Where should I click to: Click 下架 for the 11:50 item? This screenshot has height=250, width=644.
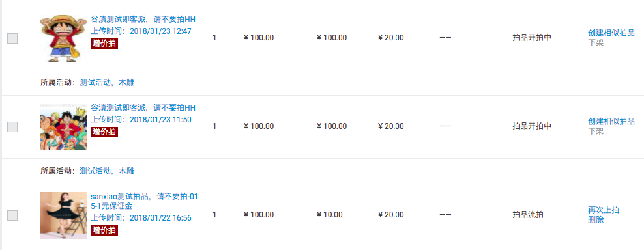pos(596,132)
